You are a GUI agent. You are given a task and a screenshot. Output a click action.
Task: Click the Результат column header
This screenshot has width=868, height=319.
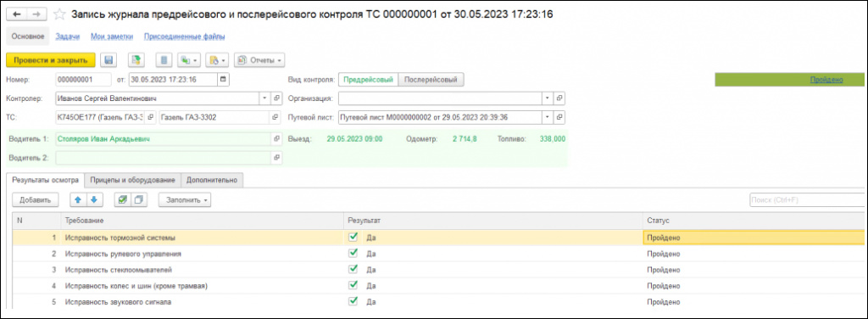coord(493,221)
